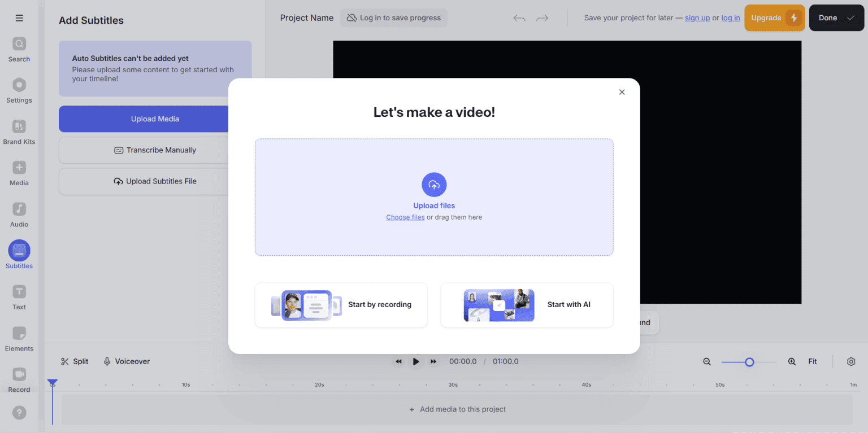Click the Fit timeline button
The height and width of the screenshot is (433, 868).
[813, 362]
